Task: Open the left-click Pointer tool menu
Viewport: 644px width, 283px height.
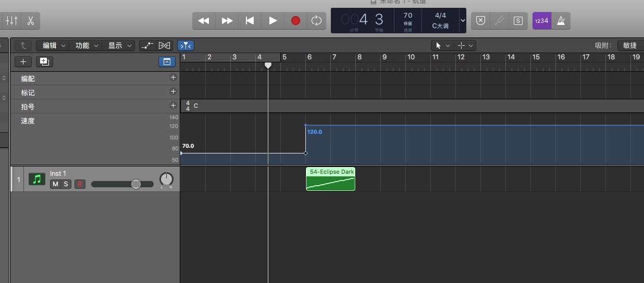Action: (x=442, y=45)
